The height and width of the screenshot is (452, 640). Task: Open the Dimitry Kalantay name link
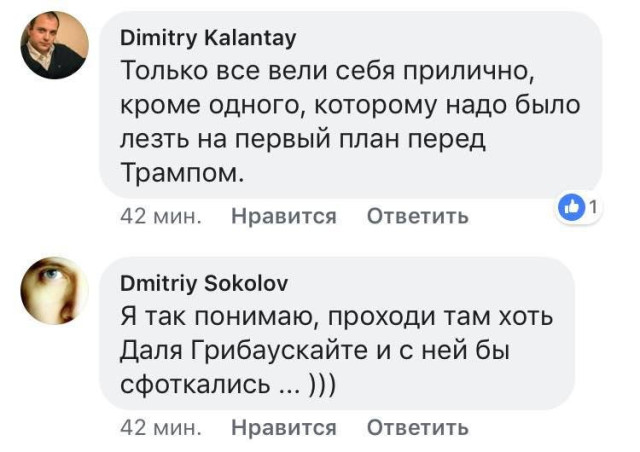(x=208, y=38)
